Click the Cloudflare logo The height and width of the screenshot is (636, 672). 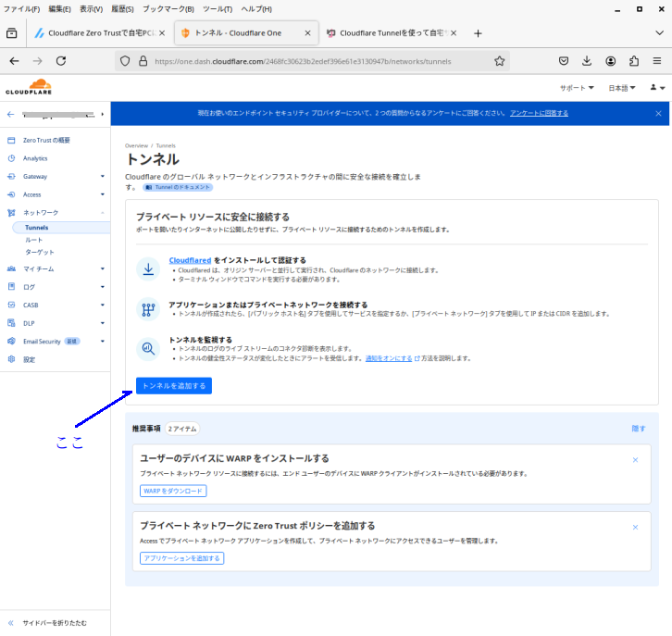coord(29,87)
